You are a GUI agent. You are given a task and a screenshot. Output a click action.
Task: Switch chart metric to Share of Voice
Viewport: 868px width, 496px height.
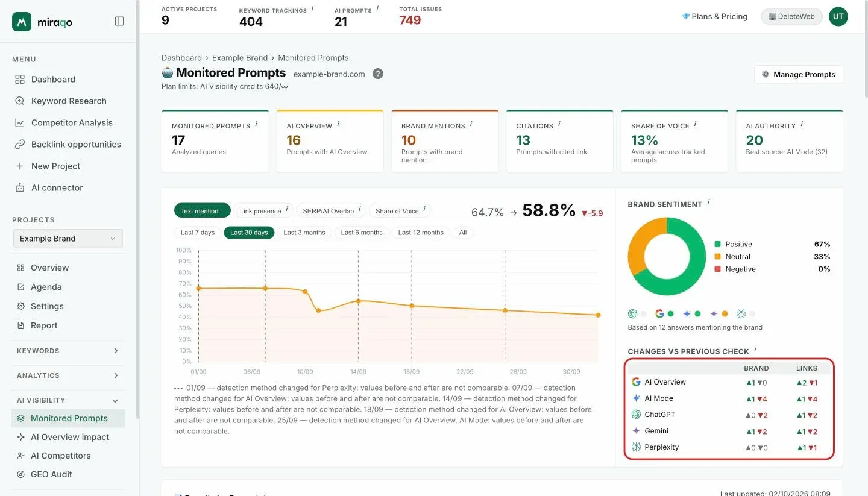(x=400, y=210)
